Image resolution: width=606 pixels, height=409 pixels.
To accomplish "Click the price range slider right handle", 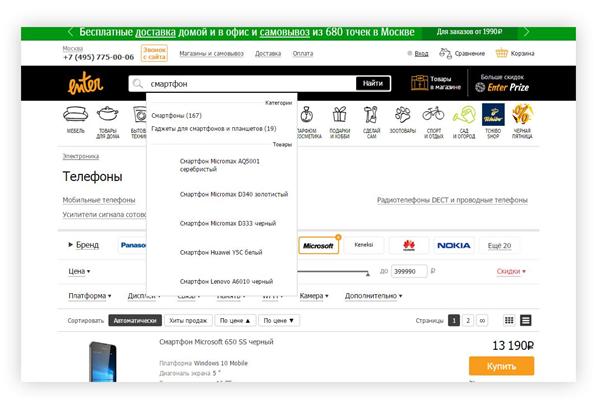I will (368, 274).
